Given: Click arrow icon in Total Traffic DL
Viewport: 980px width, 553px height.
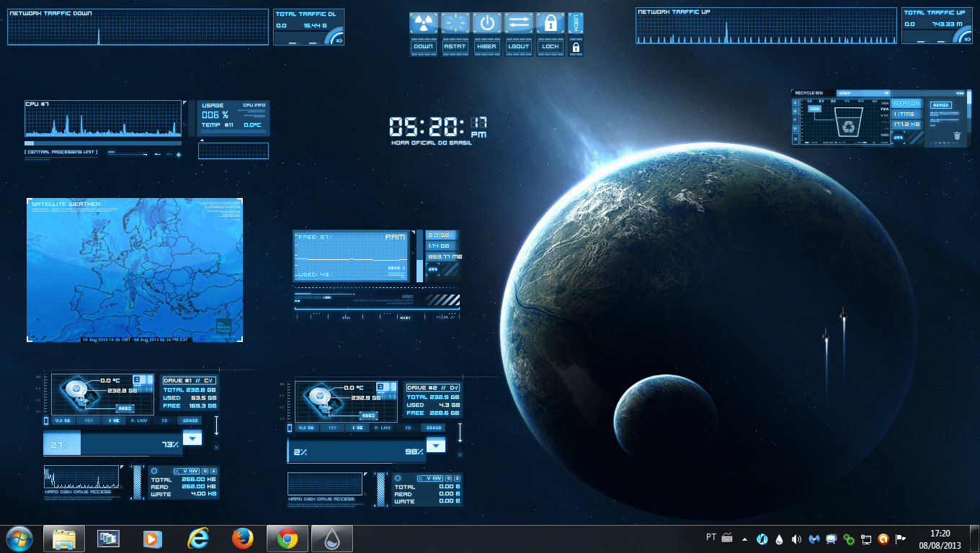Looking at the screenshot, I should (x=338, y=40).
